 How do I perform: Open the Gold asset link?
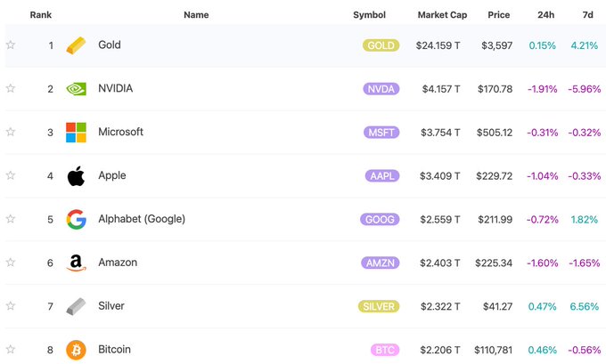point(110,44)
